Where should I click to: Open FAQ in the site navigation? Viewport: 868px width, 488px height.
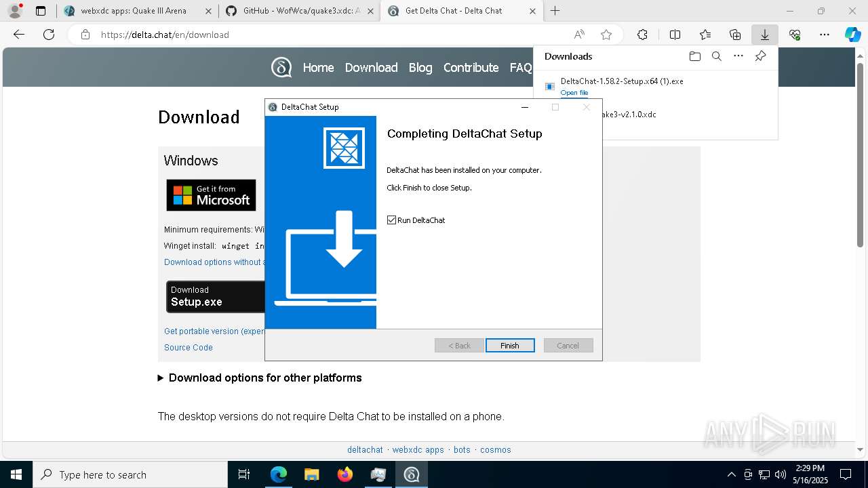(x=521, y=68)
